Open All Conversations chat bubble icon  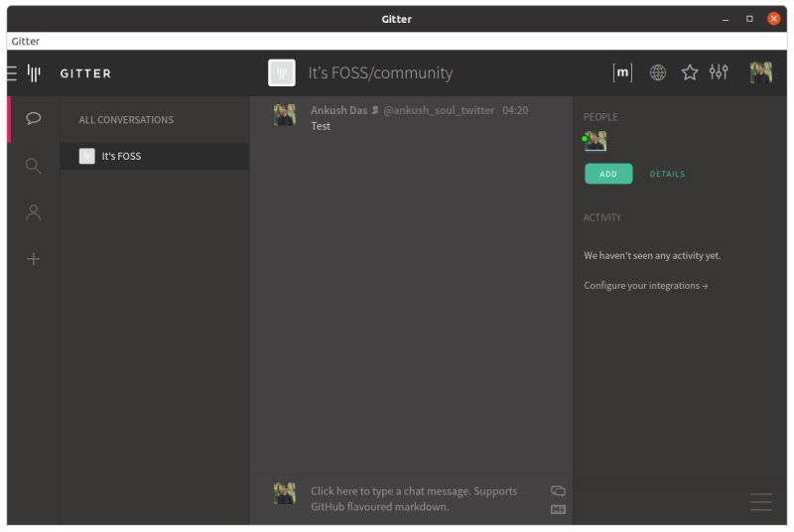[34, 118]
